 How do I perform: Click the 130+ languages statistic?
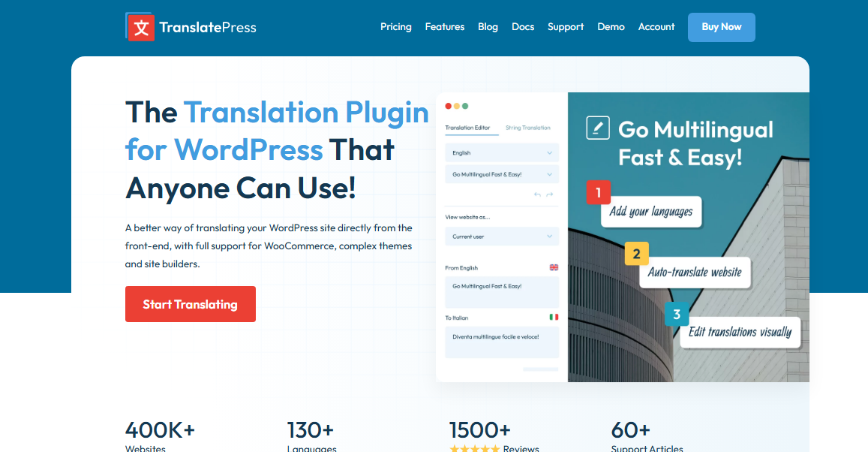311,429
